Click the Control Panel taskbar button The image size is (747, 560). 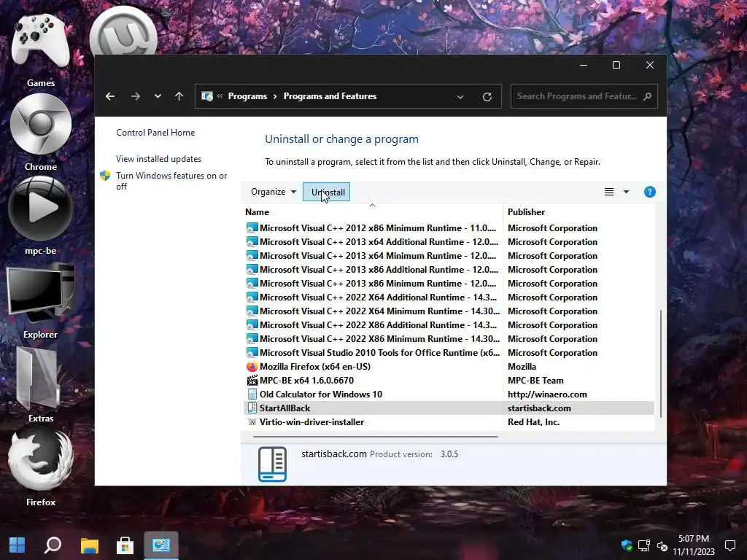[x=161, y=545]
